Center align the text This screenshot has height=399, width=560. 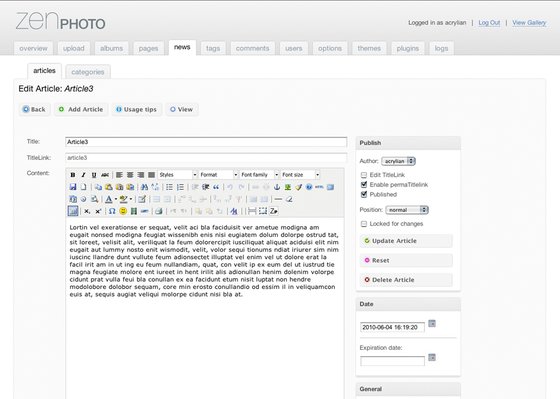tap(130, 175)
